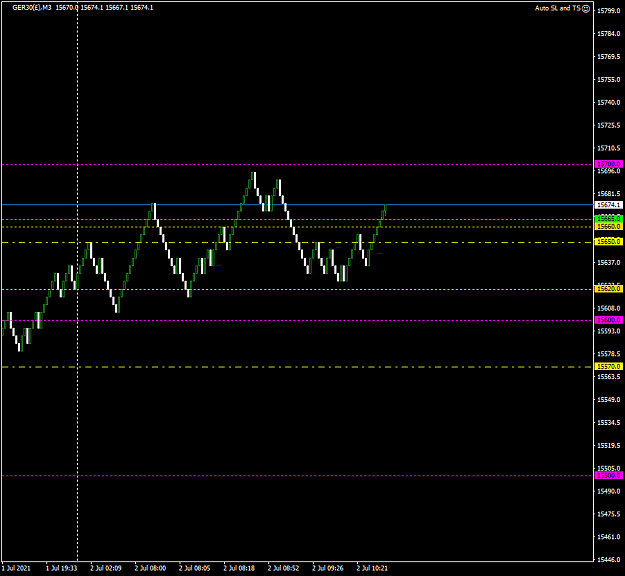Select the magenta 15500.0 price label
The image size is (625, 576).
609,476
